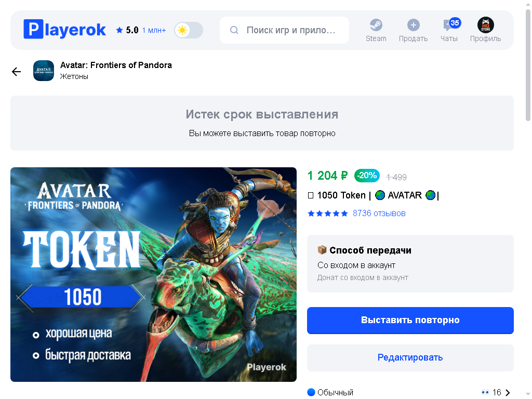Click the eyes views counter 16
532x399 pixels.
(x=491, y=392)
